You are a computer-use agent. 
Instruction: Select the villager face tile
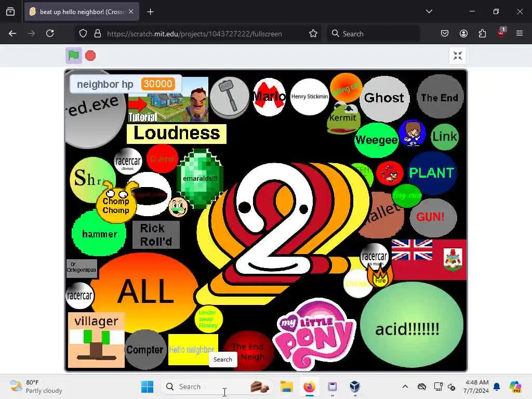96,340
